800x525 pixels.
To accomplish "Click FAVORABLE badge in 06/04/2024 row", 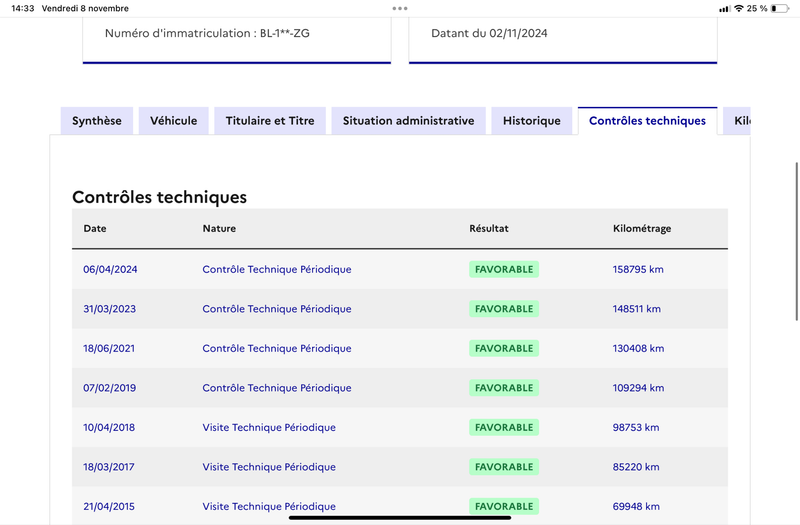I will coord(504,269).
